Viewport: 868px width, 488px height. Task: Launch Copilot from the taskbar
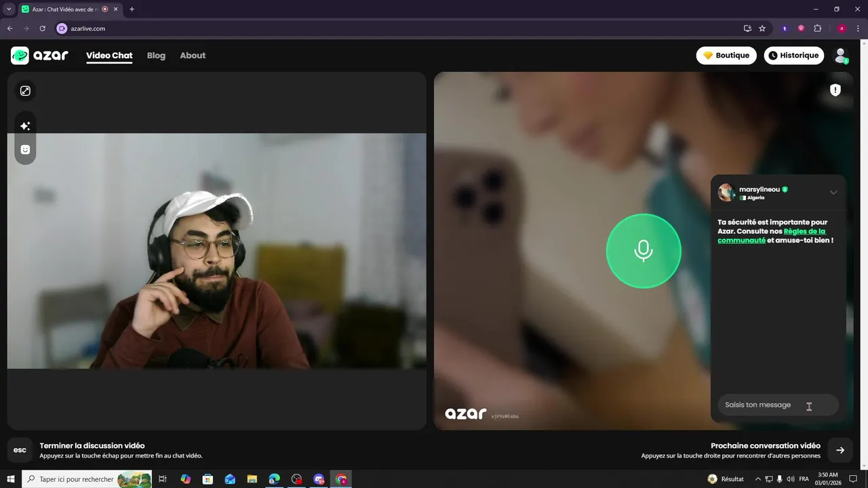(x=186, y=479)
